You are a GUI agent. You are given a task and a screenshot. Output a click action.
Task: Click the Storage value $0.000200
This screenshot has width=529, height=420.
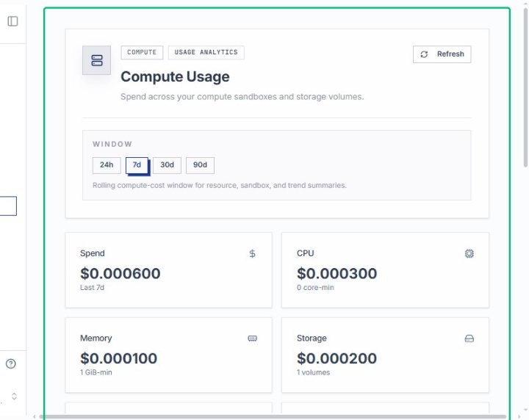(x=337, y=358)
